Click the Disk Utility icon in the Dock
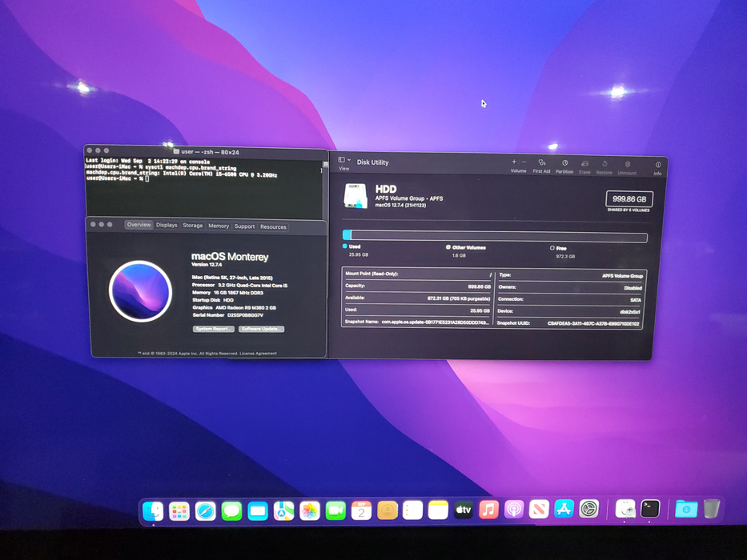This screenshot has width=747, height=560. click(625, 509)
